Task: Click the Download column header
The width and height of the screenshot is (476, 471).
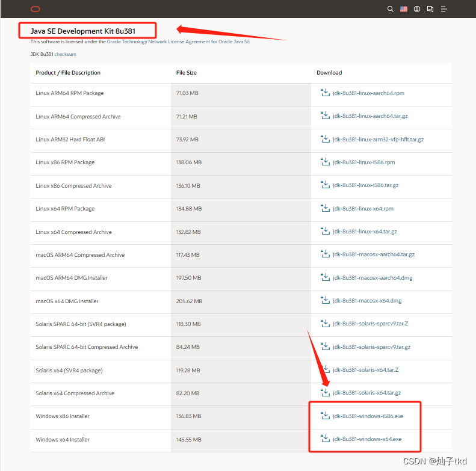Action: click(329, 73)
